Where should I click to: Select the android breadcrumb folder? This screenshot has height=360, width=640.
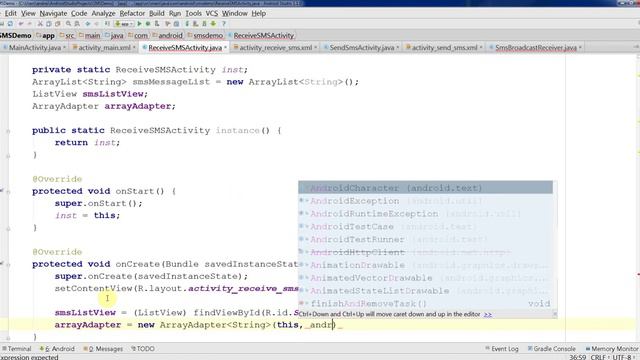click(168, 36)
